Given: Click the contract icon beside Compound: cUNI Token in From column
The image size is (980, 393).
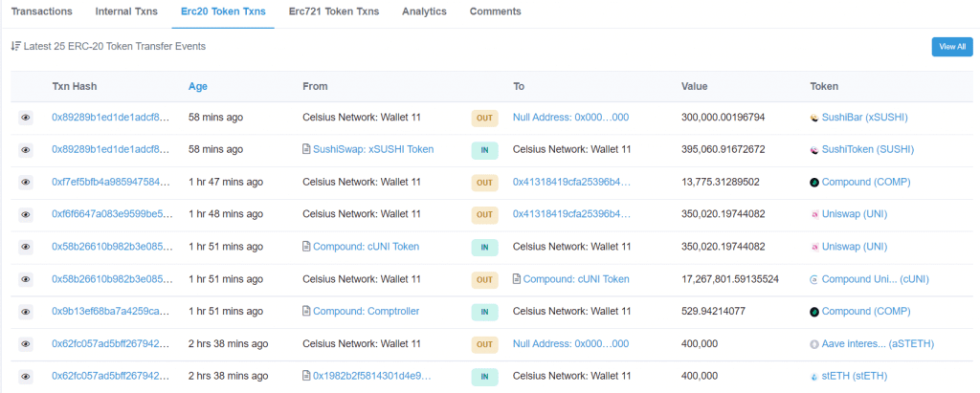Looking at the screenshot, I should pos(306,246).
